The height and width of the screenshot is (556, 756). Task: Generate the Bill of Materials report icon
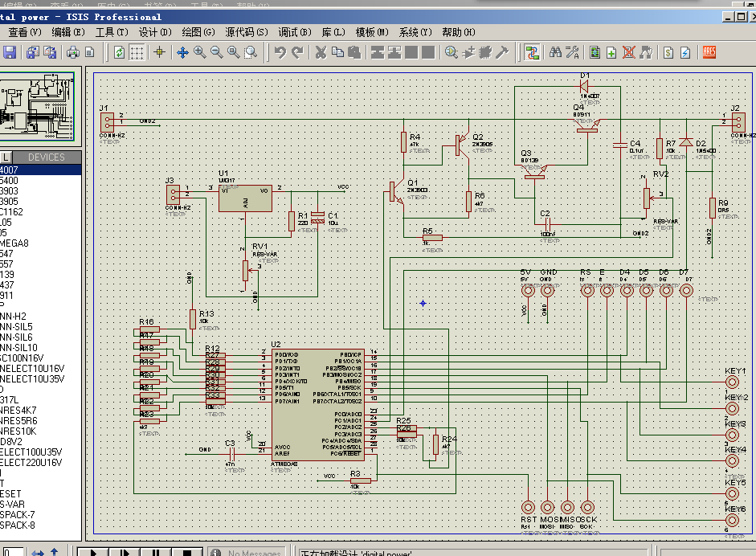coord(668,52)
